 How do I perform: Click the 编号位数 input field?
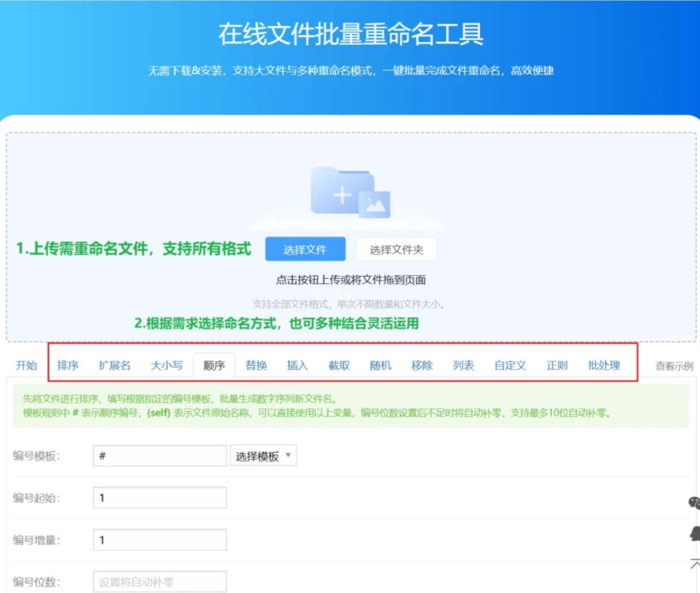[160, 582]
